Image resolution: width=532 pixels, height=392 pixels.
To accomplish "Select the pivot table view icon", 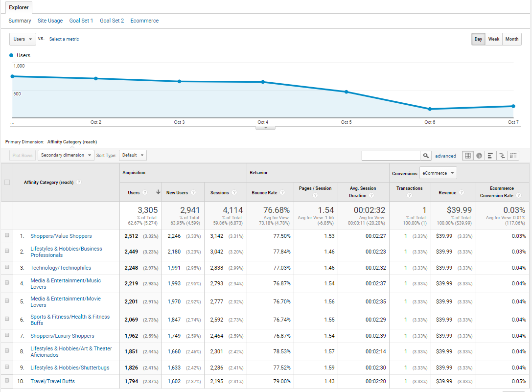I will [513, 156].
